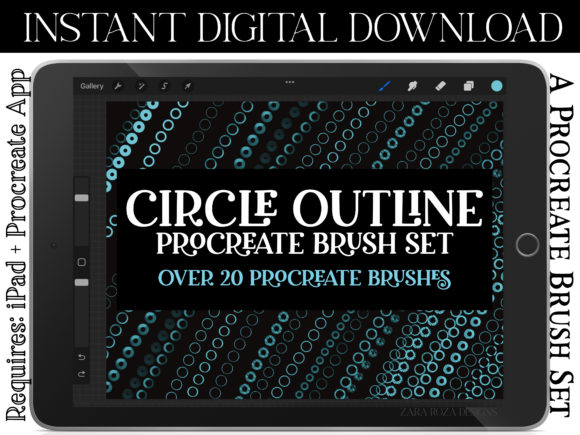Open the Gallery in Procreate

click(x=92, y=86)
